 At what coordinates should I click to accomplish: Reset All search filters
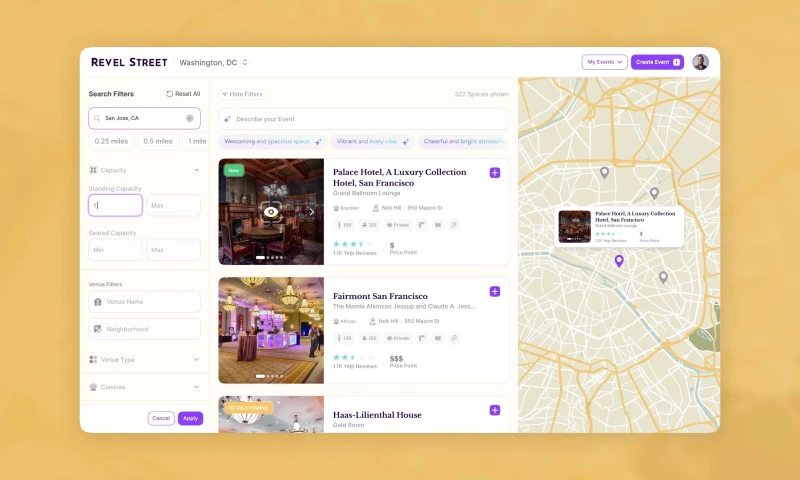[183, 94]
